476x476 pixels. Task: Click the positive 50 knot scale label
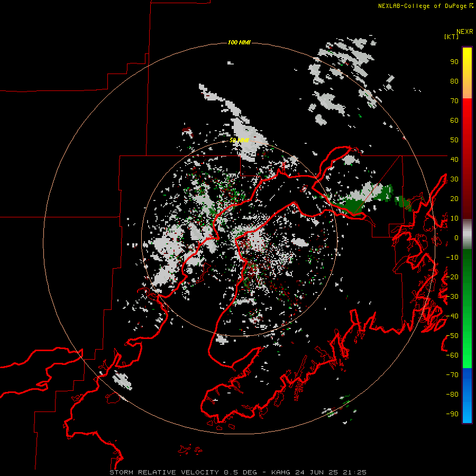[454, 140]
